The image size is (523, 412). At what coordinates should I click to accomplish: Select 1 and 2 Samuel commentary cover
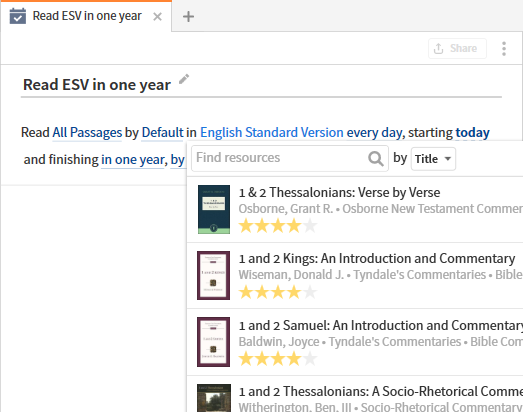point(213,342)
